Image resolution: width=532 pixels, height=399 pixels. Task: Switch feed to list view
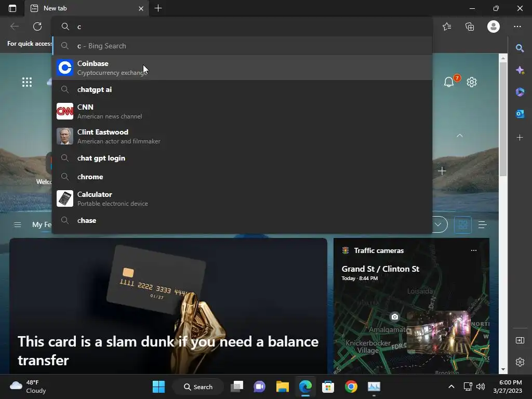[483, 224]
